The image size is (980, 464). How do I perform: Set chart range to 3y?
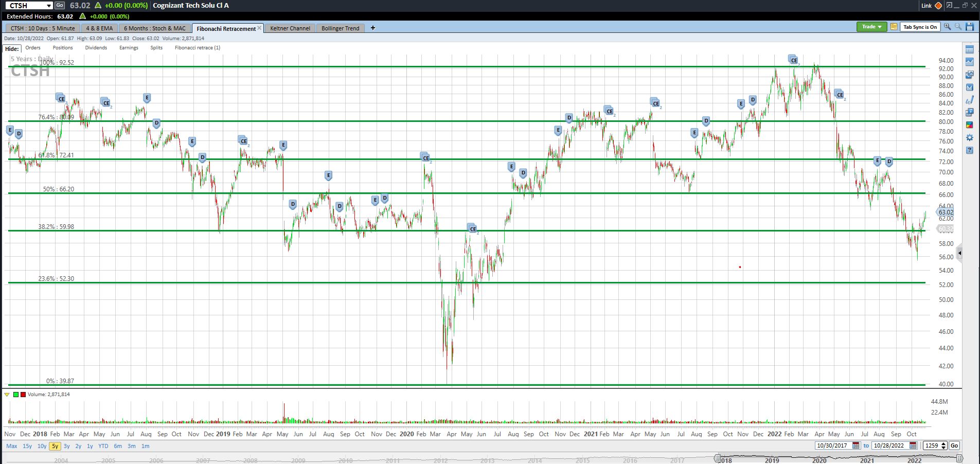67,446
